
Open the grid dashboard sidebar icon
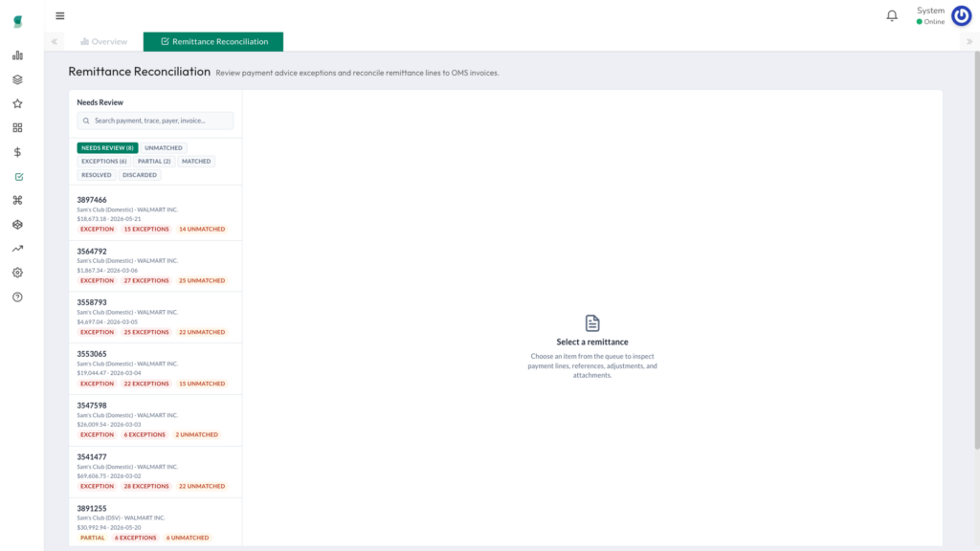[x=17, y=127]
